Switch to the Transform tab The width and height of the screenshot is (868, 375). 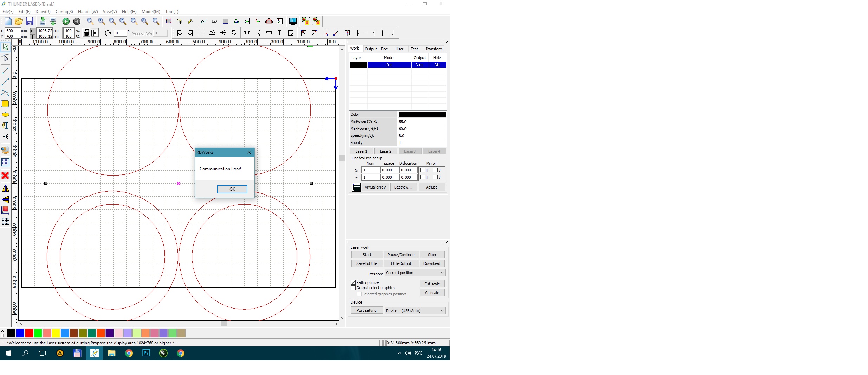(434, 49)
